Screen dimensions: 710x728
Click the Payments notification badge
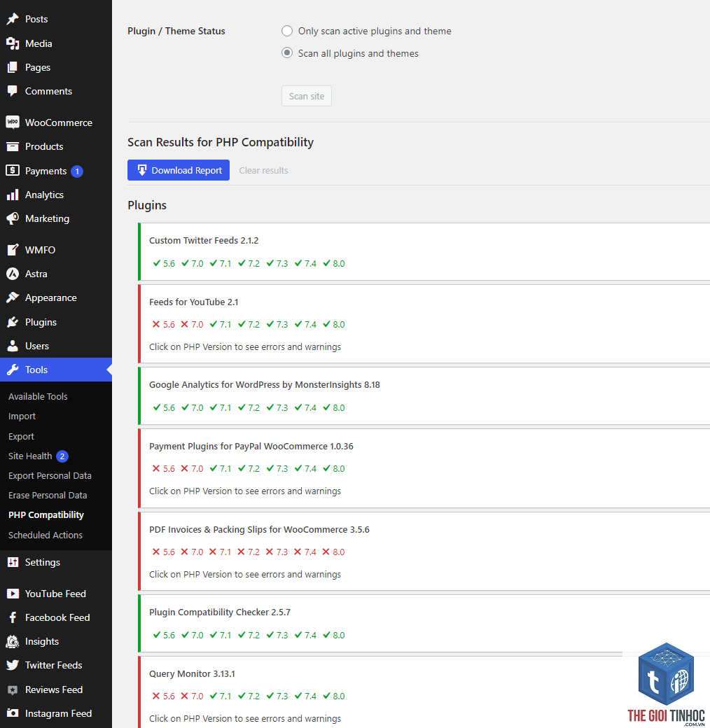pos(77,171)
